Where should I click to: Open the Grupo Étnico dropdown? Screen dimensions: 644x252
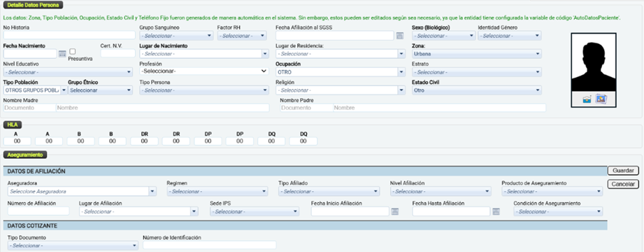(x=100, y=90)
